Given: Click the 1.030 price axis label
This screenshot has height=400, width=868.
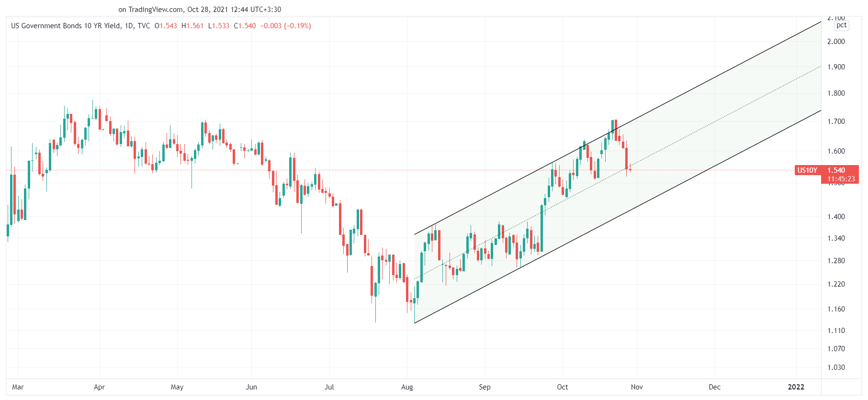Looking at the screenshot, I should click(x=836, y=367).
